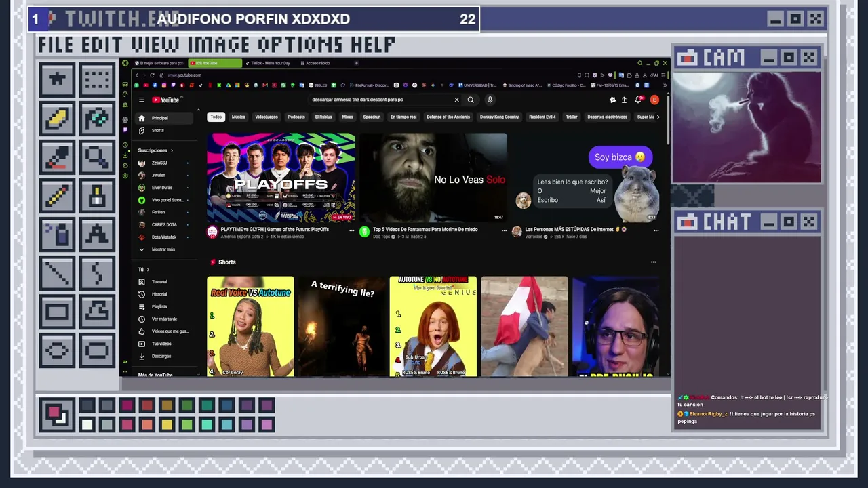Expand the Suscripciones section arrow

[172, 150]
